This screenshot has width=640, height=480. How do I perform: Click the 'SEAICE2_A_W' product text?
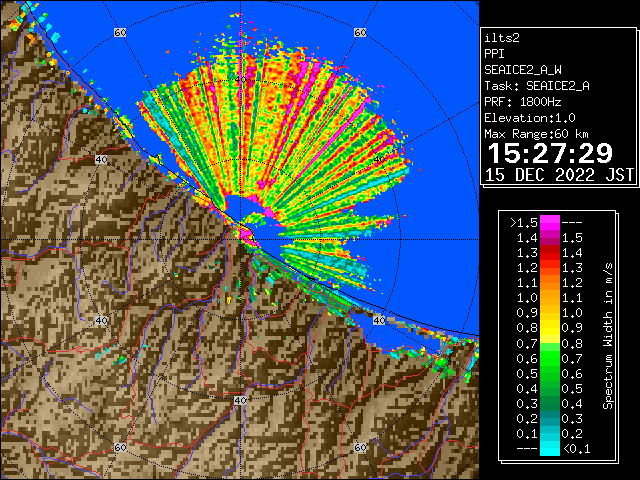(x=523, y=70)
